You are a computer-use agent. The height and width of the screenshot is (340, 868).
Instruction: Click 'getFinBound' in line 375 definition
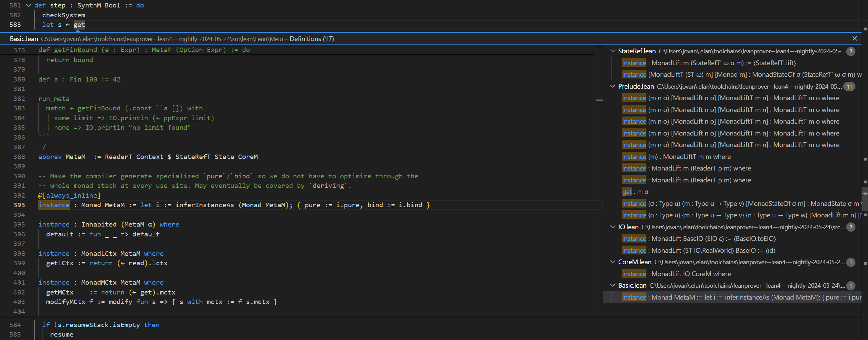pos(75,50)
